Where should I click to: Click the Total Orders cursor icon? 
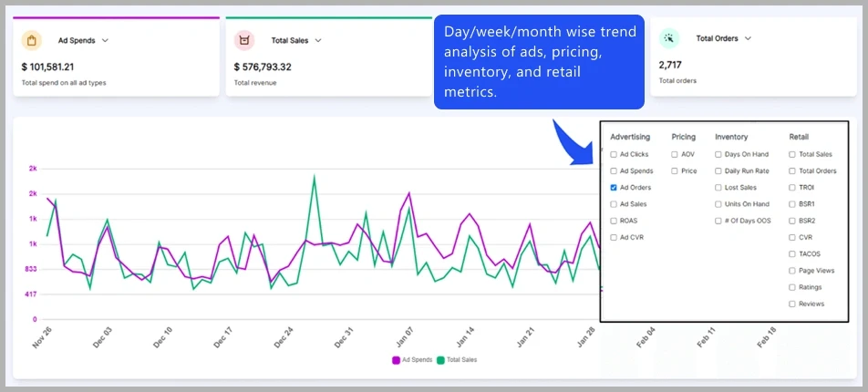(668, 39)
